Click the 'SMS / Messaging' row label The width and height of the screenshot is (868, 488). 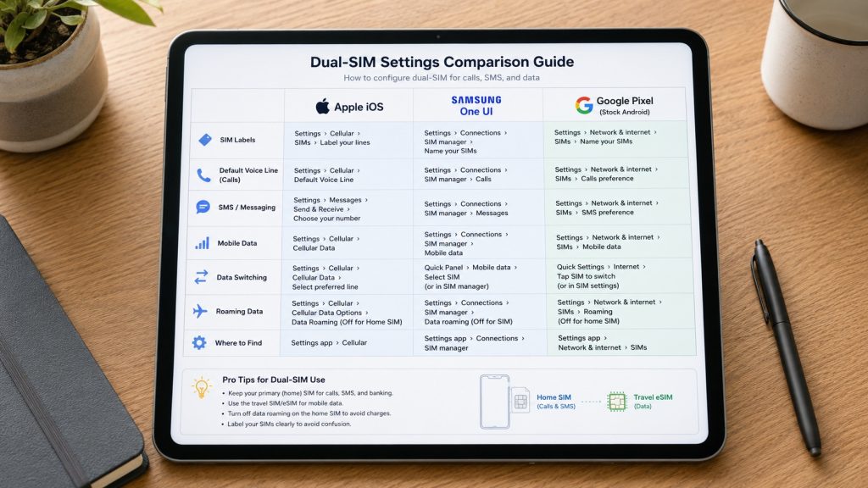247,208
